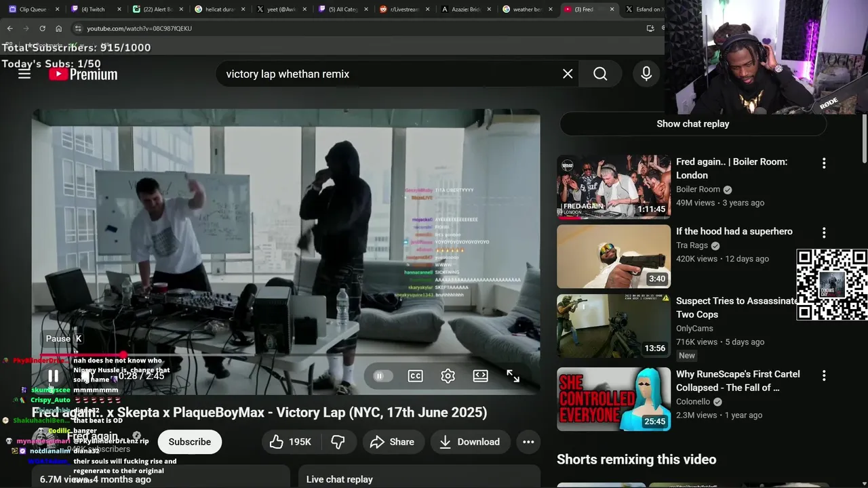Screen dimensions: 868x488
Task: Click browser forward arrow
Action: 26,28
